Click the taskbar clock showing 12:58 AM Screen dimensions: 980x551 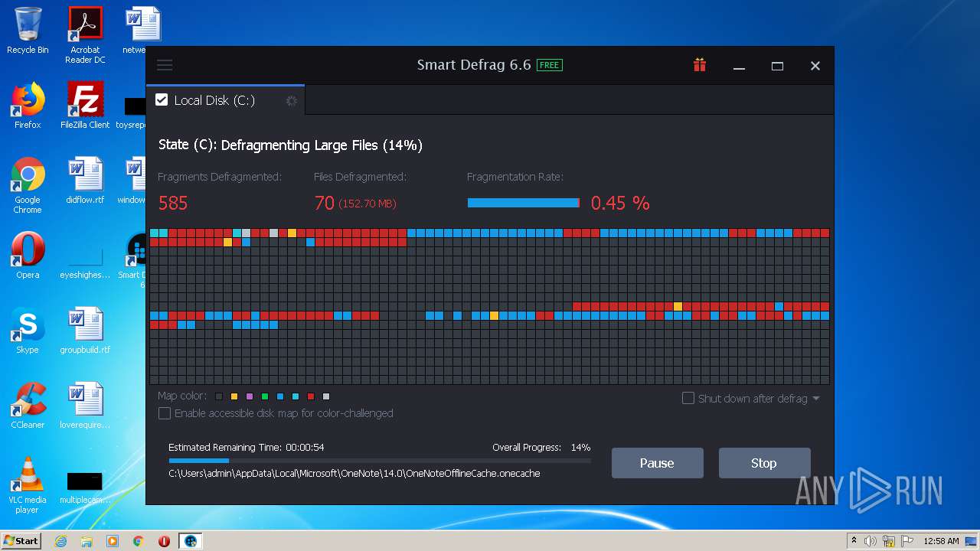pos(941,541)
